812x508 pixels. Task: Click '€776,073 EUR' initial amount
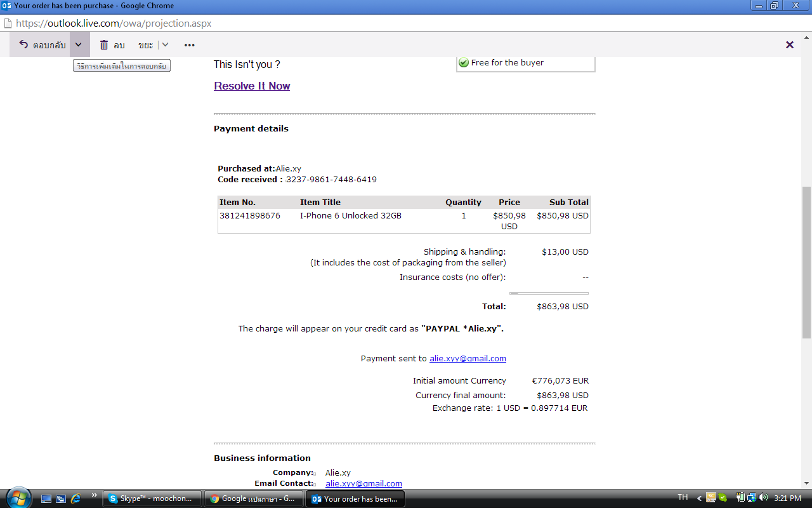(x=560, y=381)
